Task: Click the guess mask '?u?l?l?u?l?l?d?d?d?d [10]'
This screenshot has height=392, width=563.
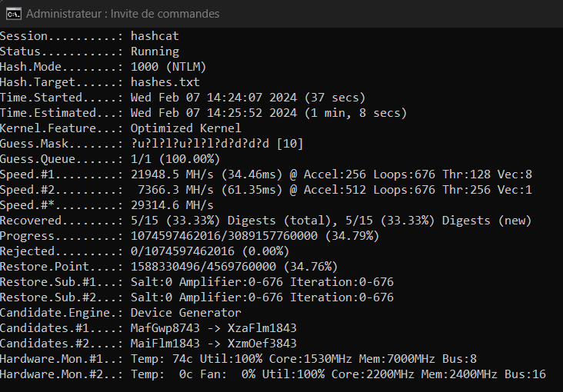Action: click(x=217, y=144)
